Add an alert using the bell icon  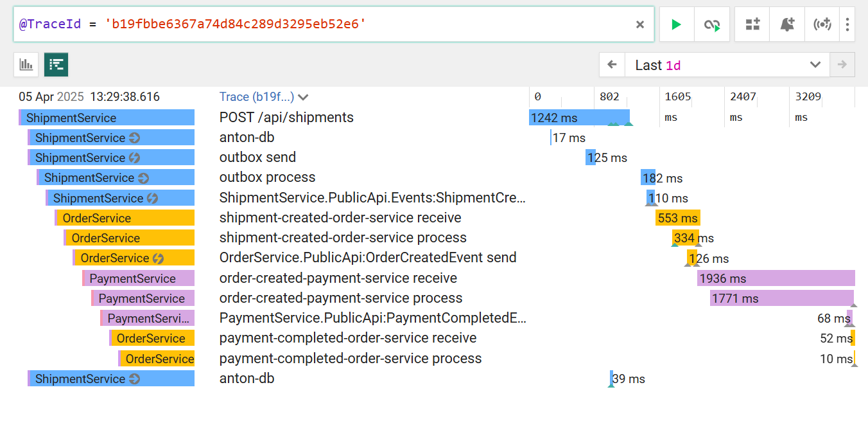787,24
